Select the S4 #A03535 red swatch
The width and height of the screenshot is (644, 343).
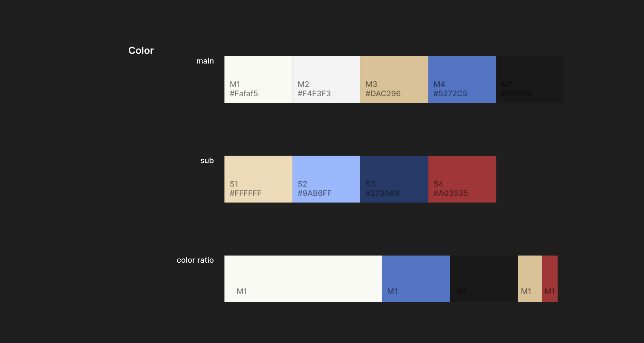tap(462, 179)
